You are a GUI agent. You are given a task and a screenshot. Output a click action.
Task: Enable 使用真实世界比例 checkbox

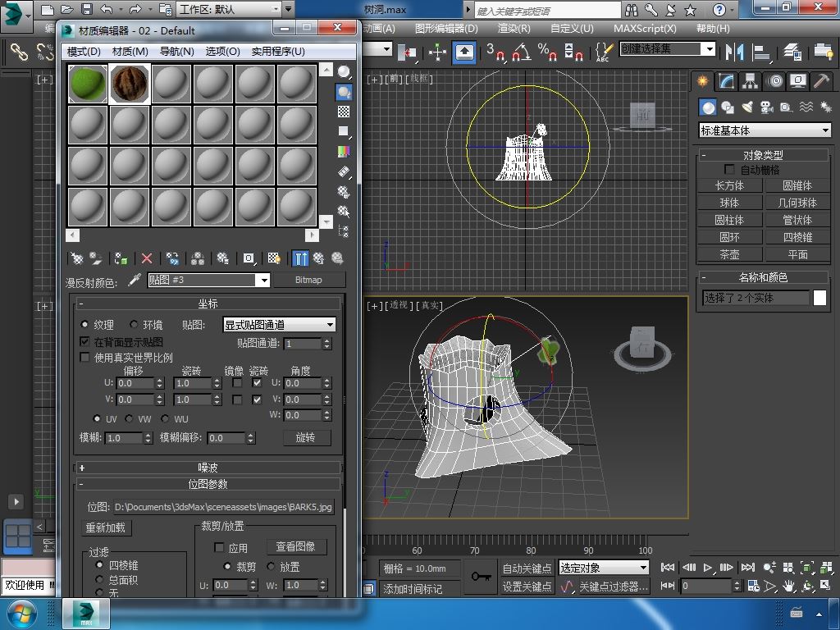point(84,358)
